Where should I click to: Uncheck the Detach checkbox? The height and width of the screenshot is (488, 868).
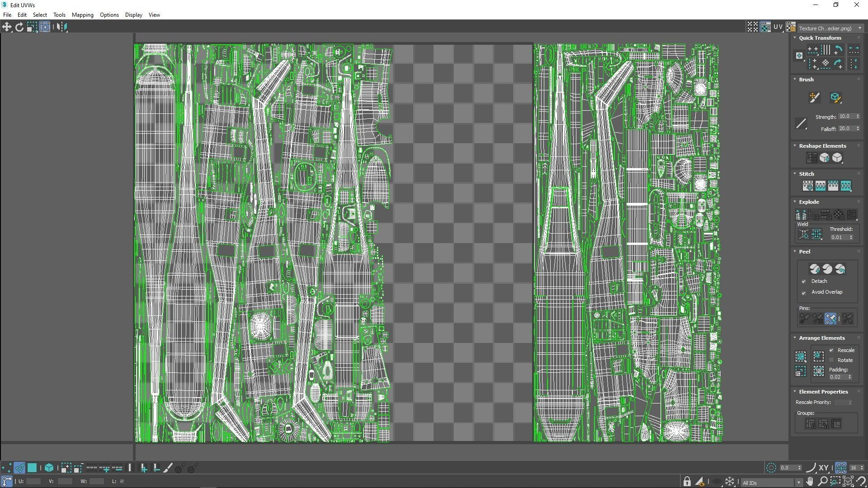pyautogui.click(x=804, y=282)
